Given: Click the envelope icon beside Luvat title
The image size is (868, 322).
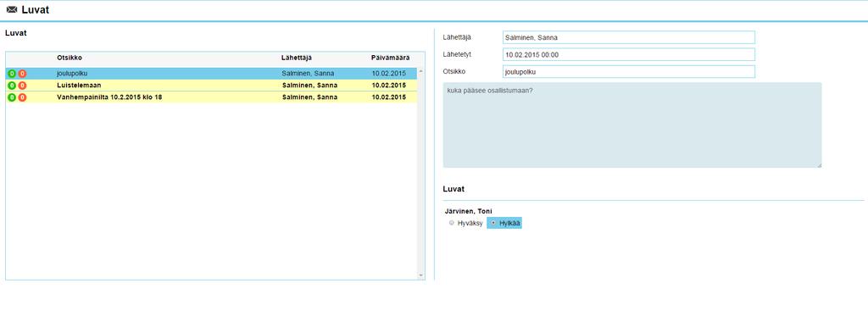Looking at the screenshot, I should tap(12, 9).
